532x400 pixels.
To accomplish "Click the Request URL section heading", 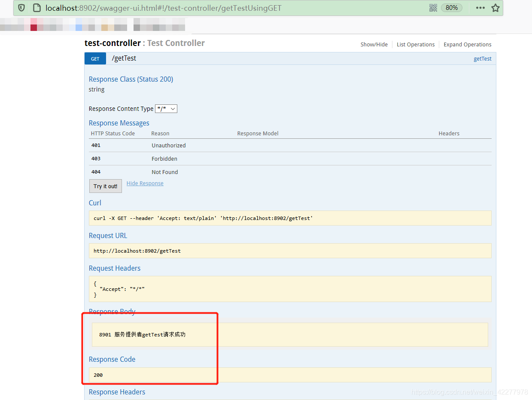I will (108, 235).
